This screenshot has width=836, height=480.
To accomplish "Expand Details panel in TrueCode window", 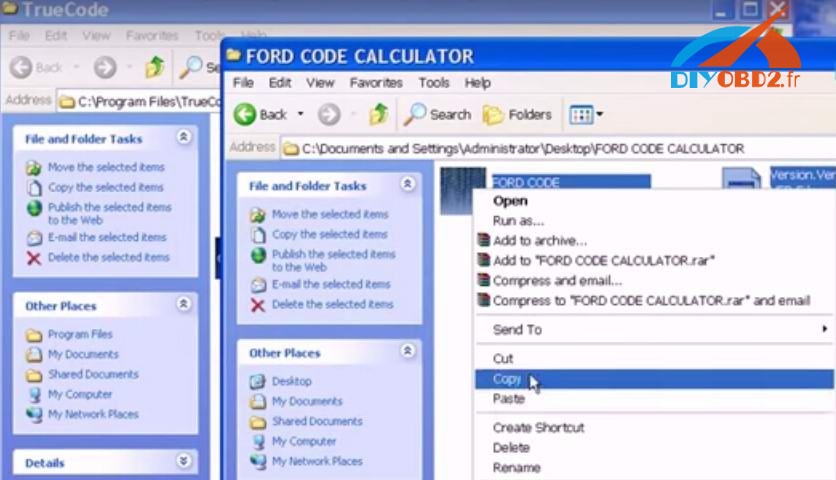I will pyautogui.click(x=184, y=460).
